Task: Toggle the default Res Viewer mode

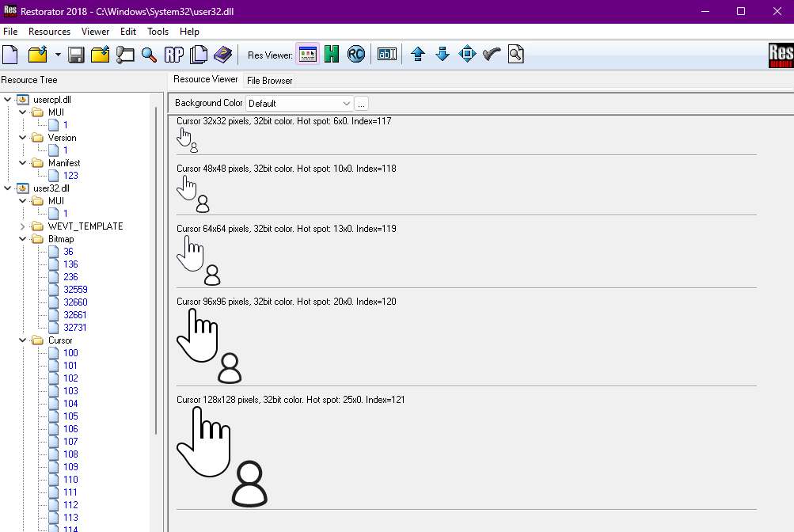Action: pos(307,54)
